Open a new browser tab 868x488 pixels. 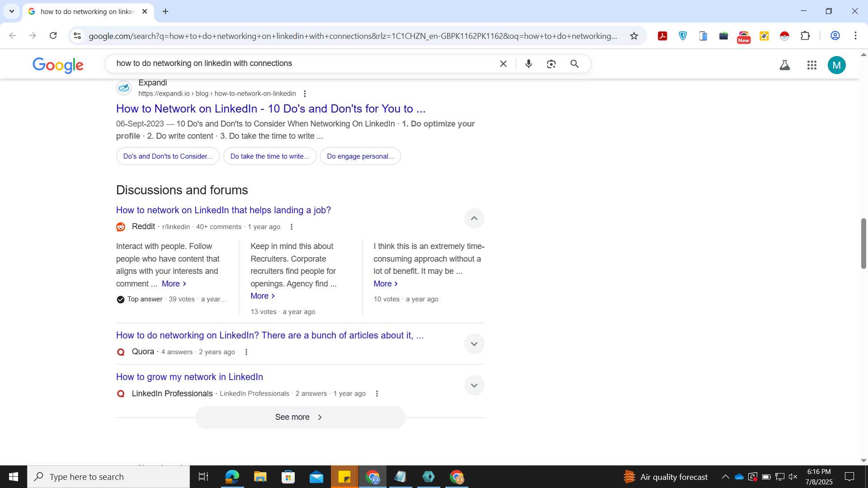point(165,11)
